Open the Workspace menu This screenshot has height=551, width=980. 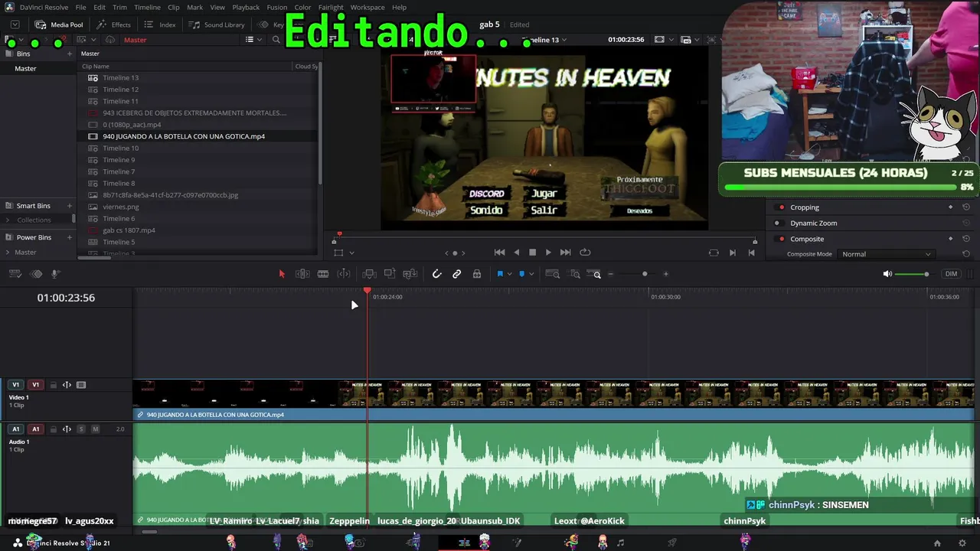coord(367,7)
